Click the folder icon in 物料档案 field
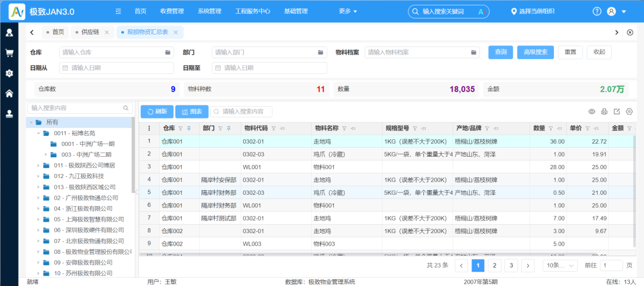Screen dimensions: 644x286 tap(473, 52)
